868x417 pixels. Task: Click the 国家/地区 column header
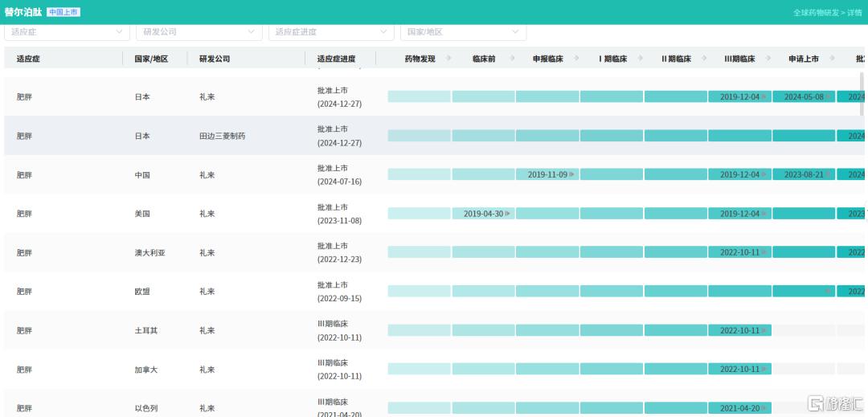tap(151, 59)
